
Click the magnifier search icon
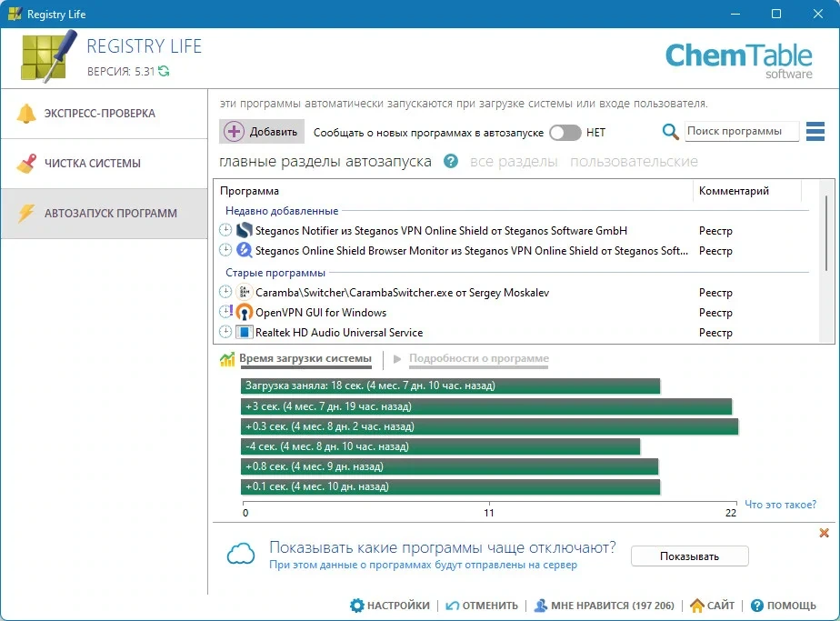click(x=670, y=131)
